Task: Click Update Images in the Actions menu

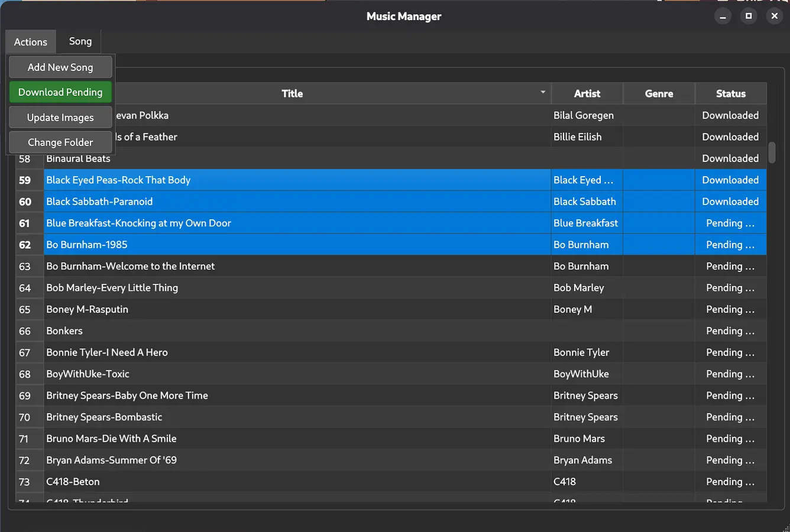Action: 60,117
